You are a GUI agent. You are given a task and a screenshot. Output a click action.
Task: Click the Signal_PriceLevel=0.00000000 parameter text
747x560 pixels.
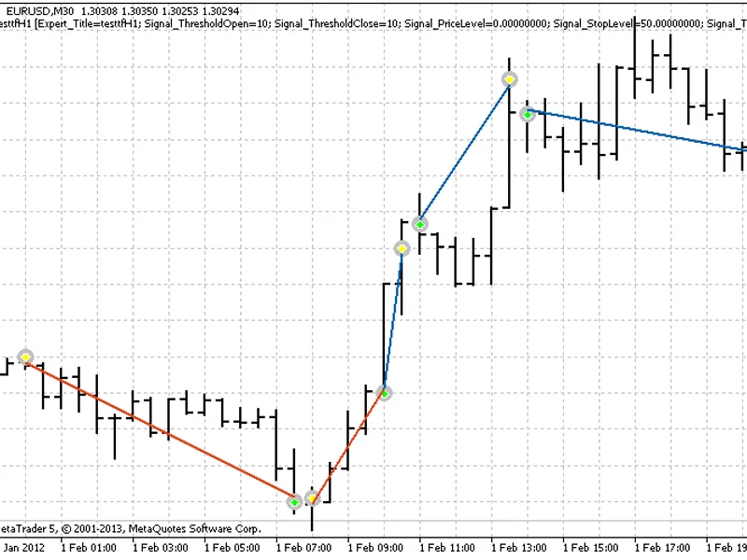coord(476,23)
